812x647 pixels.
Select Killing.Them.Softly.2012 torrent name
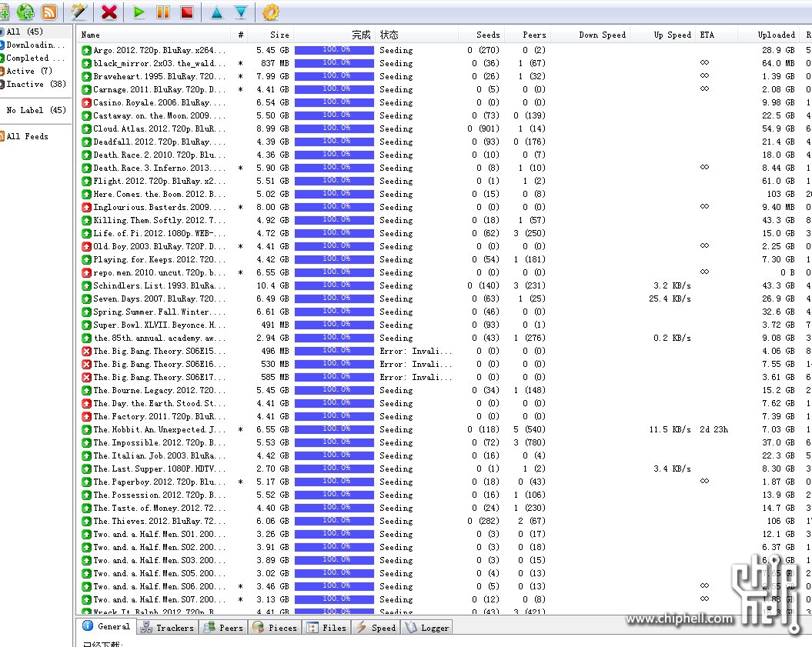pos(159,221)
